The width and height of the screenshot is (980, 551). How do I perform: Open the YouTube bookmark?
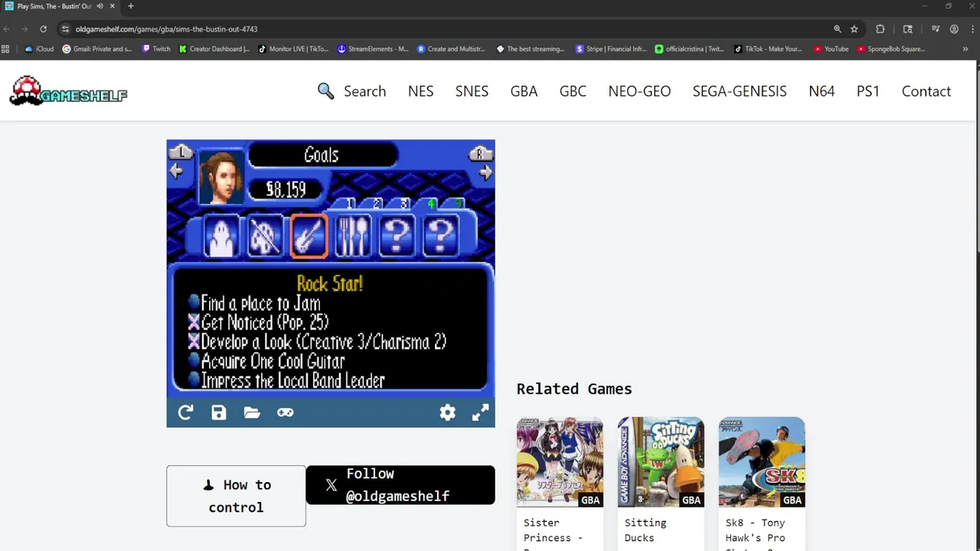tap(831, 49)
